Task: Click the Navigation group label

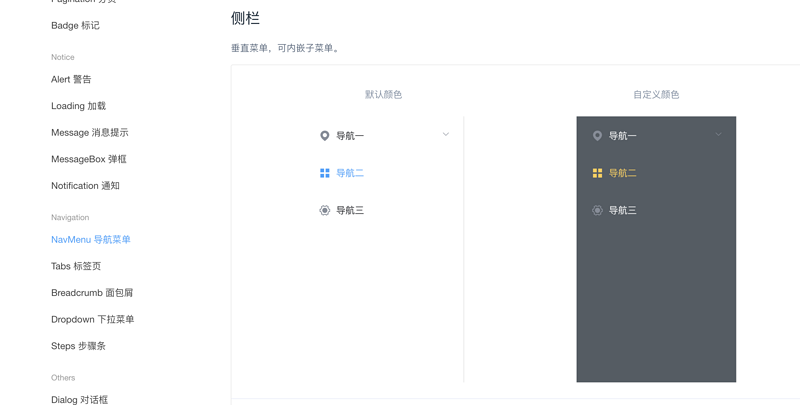Action: 70,217
